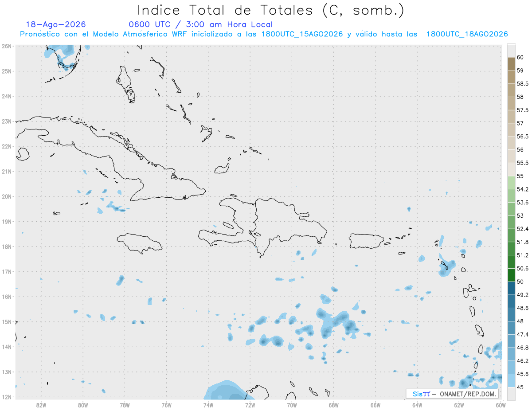Click the legend value "55.5"
The width and height of the screenshot is (532, 411).
523,163
